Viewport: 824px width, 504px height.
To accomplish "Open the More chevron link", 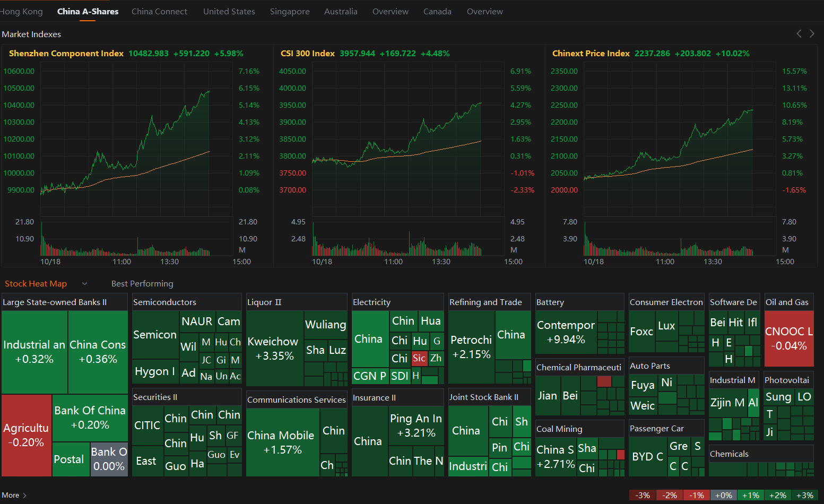I will click(14, 495).
